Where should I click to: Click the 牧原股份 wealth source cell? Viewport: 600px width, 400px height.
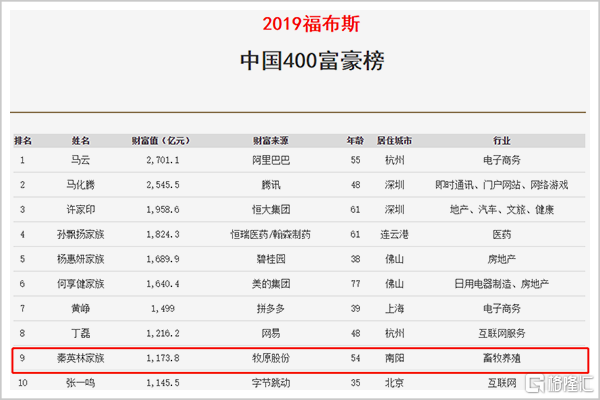coord(271,358)
